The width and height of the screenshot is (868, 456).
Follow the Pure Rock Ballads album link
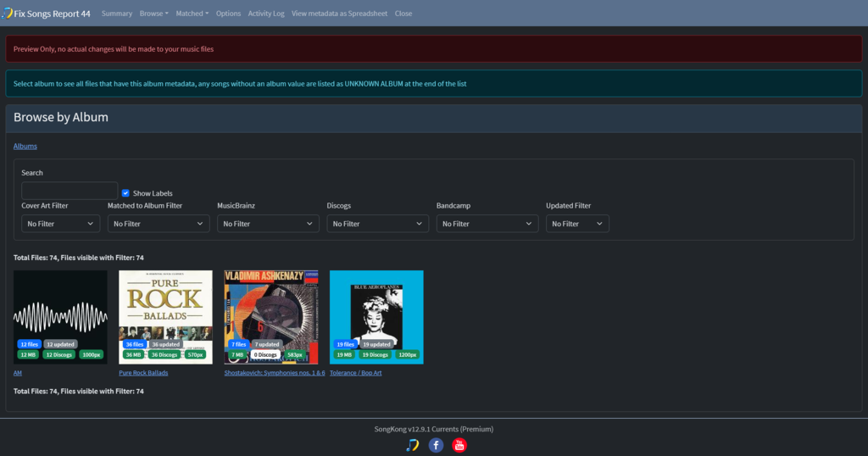click(x=143, y=373)
